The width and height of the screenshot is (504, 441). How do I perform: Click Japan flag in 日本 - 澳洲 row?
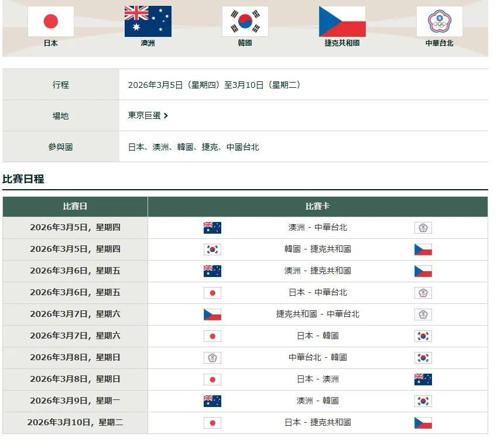tap(212, 380)
